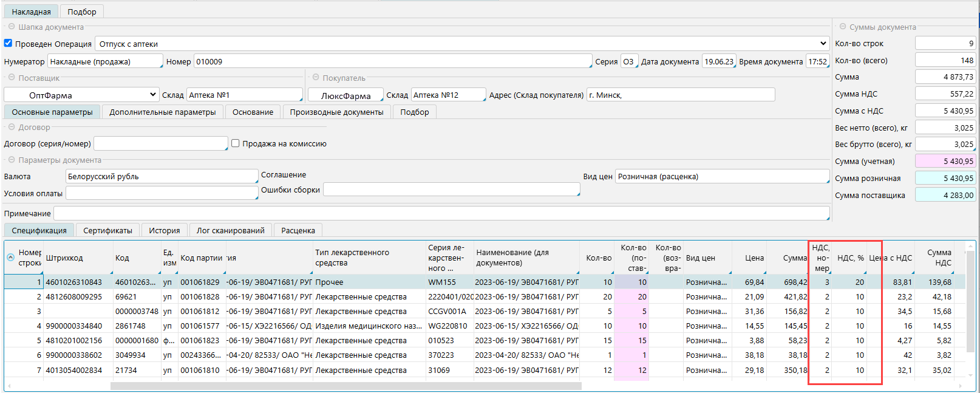Sort by the Штрихкод column header

pyautogui.click(x=64, y=258)
